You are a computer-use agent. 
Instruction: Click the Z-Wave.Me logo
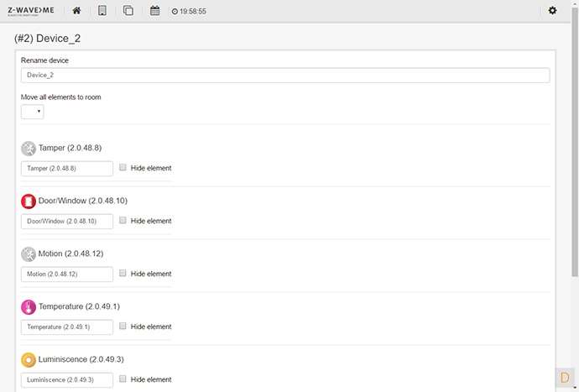pos(31,11)
